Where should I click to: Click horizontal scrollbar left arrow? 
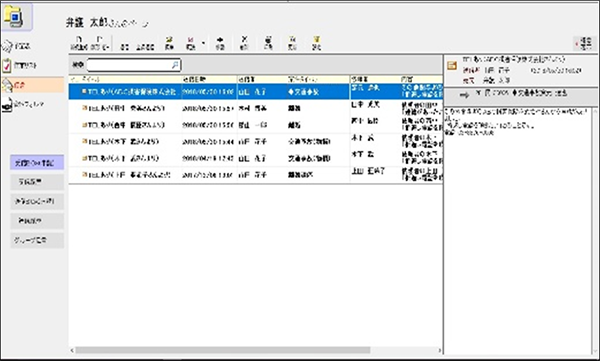[72, 350]
